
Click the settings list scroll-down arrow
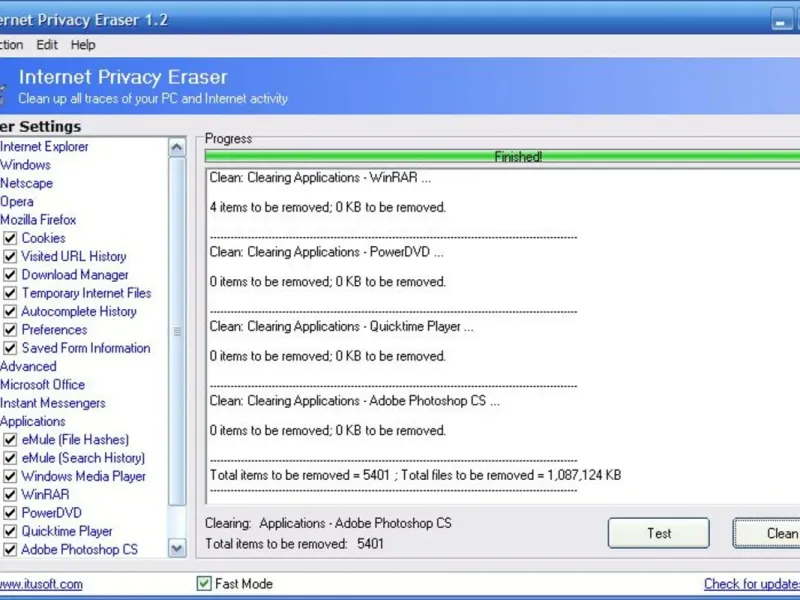click(x=177, y=549)
